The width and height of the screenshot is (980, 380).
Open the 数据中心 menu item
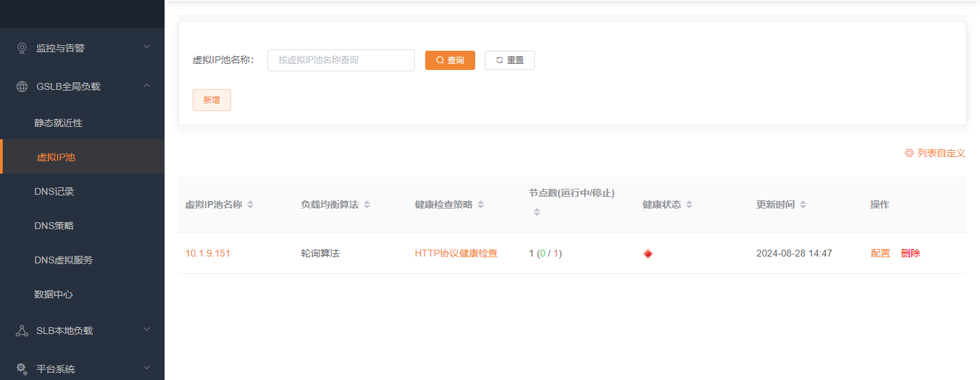(x=53, y=294)
